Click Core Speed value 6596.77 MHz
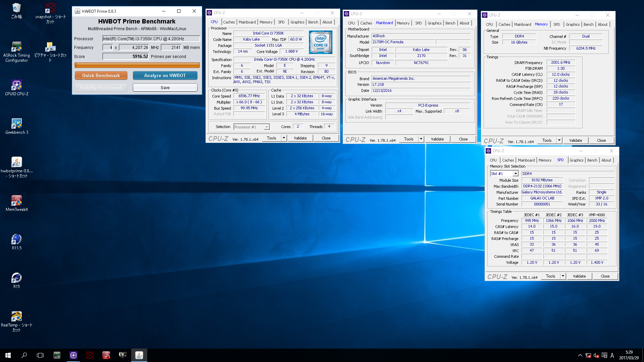Image resolution: width=644 pixels, height=362 pixels. click(249, 96)
